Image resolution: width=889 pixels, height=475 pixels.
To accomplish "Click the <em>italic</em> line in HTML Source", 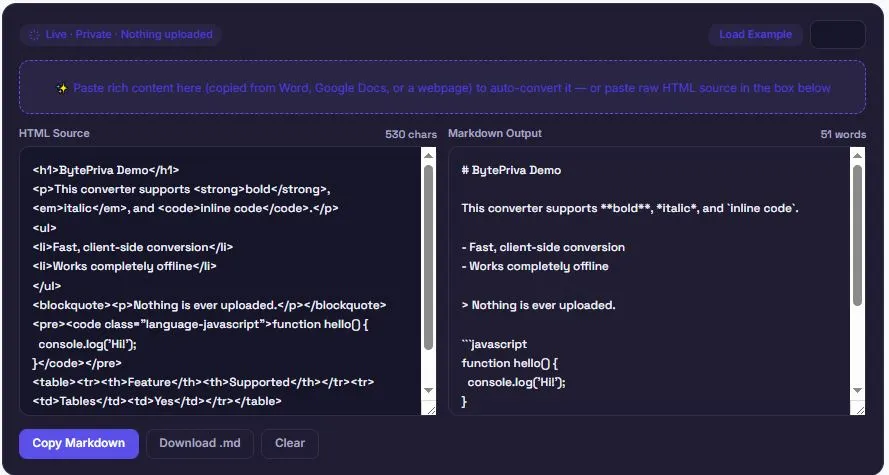I will (185, 208).
